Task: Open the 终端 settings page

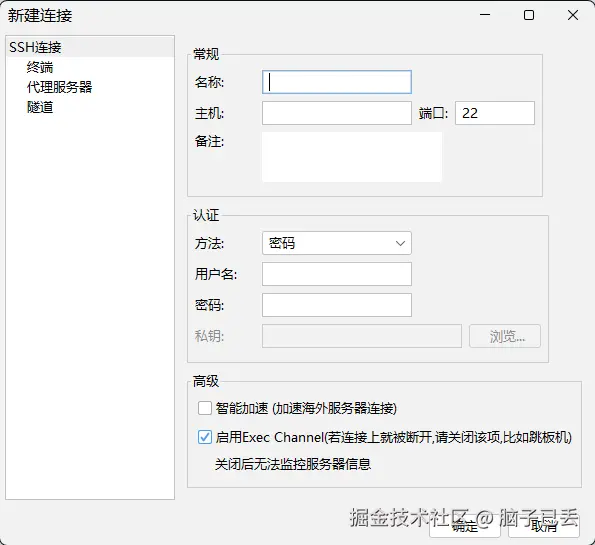Action: (40, 67)
